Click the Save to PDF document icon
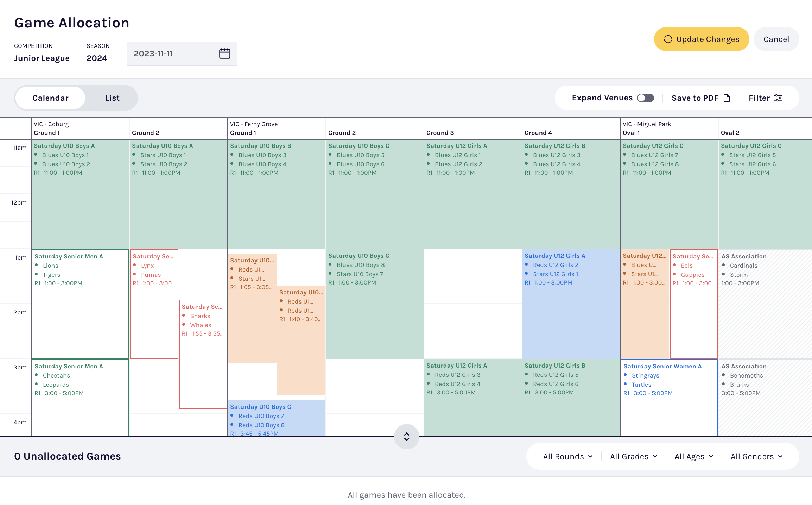 (x=727, y=98)
